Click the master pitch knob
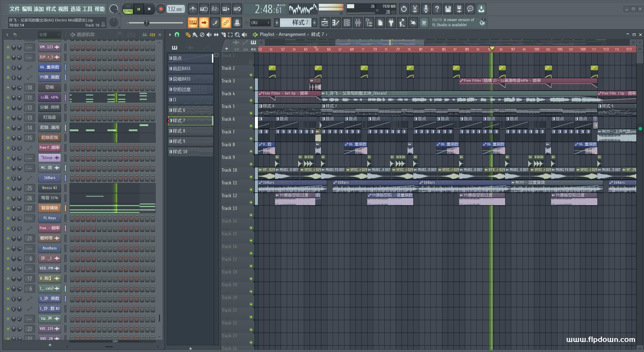This screenshot has height=352, width=644. [x=114, y=23]
